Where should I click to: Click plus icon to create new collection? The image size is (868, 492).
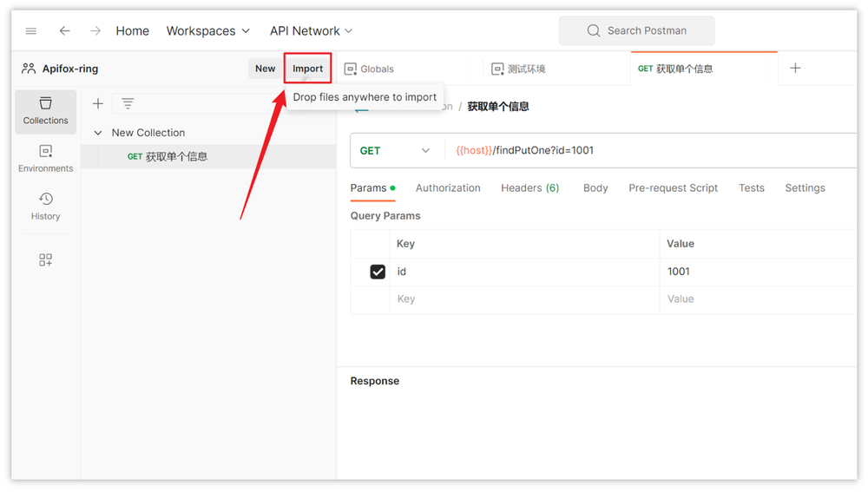(x=98, y=103)
